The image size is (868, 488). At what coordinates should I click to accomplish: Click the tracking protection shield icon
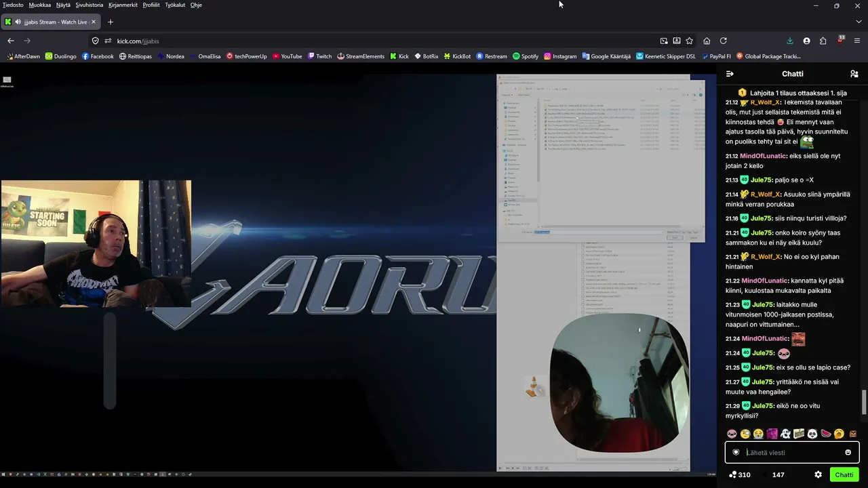pos(96,41)
